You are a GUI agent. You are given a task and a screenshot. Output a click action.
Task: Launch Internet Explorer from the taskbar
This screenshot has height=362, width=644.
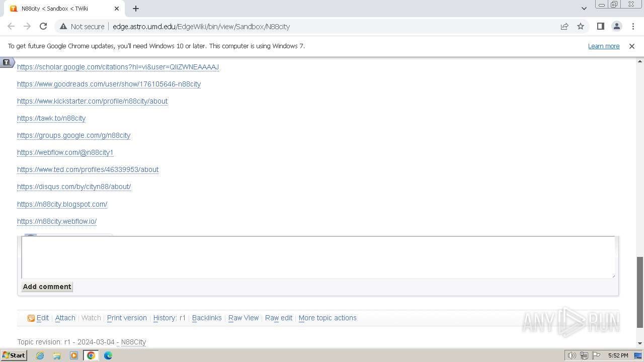[x=40, y=355]
